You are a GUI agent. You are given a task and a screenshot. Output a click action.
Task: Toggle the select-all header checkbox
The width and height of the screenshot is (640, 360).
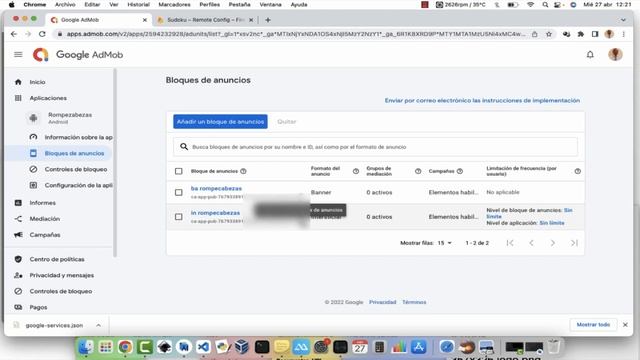point(178,171)
